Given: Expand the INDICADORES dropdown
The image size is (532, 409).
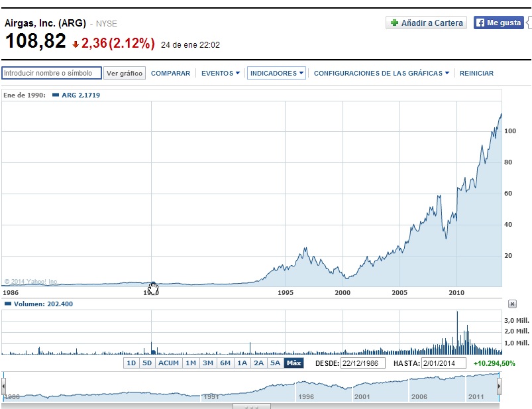Looking at the screenshot, I should pyautogui.click(x=276, y=73).
